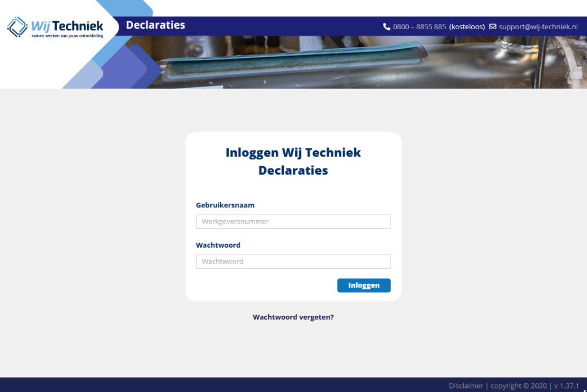Click the Inloggen Wij Techniek Declaraties heading
Viewport: 587px width, 392px height.
[x=293, y=162]
